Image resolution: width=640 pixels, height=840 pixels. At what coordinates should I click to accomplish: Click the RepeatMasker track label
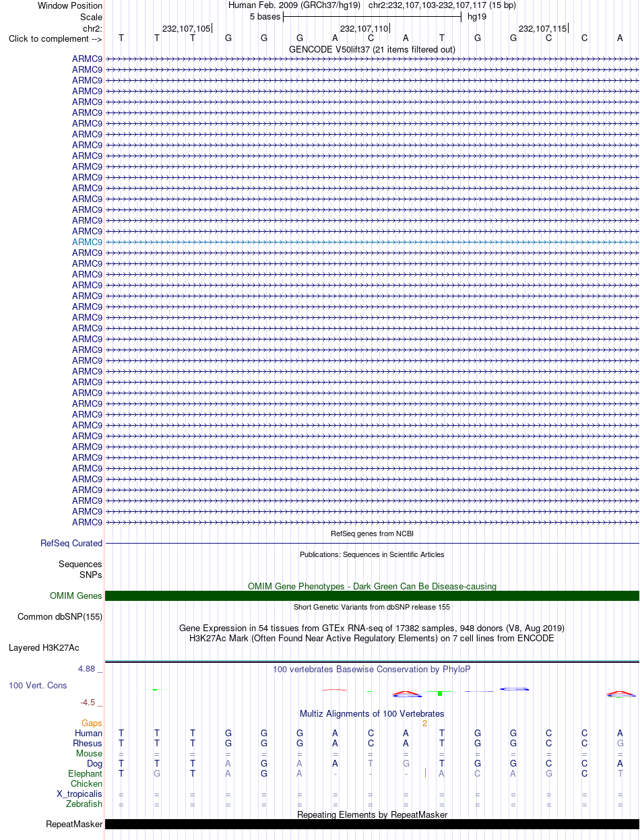(74, 825)
